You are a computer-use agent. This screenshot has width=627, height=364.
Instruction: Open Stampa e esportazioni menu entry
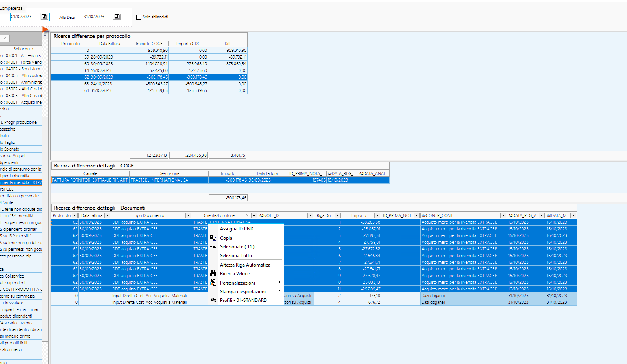[246, 292]
